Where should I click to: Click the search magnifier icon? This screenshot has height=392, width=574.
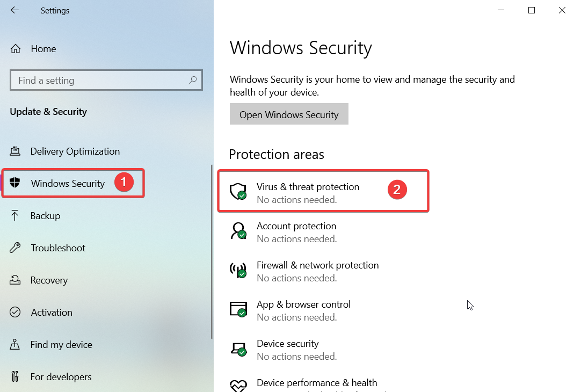click(193, 80)
